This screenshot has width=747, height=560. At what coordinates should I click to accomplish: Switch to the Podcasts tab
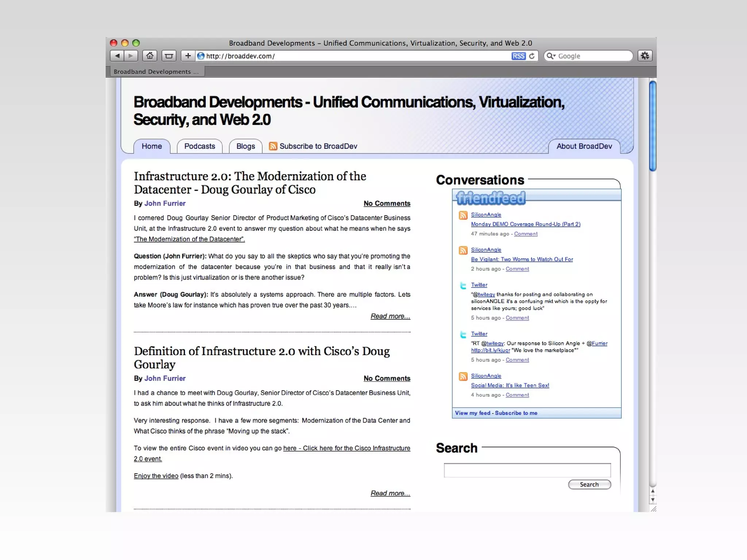pyautogui.click(x=200, y=146)
